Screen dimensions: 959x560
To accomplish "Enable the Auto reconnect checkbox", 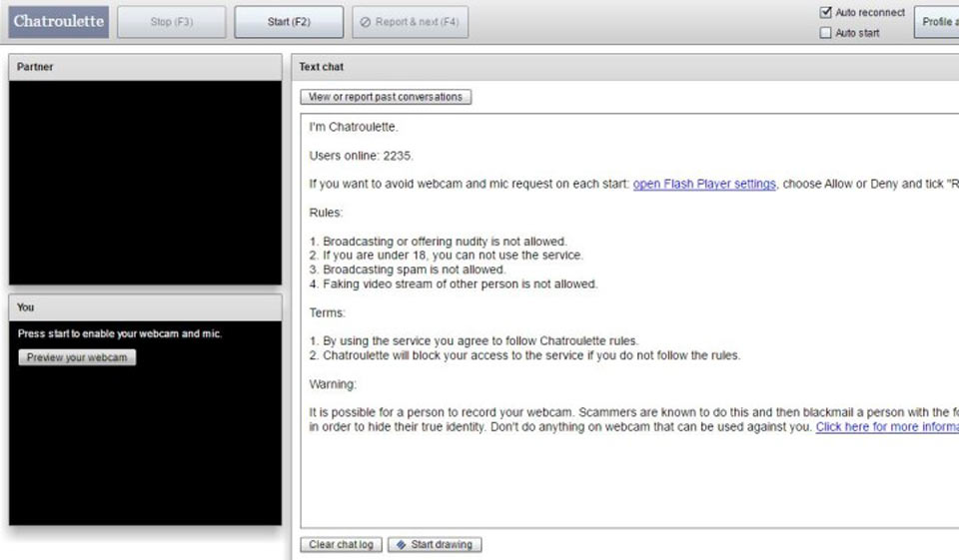I will coord(825,13).
